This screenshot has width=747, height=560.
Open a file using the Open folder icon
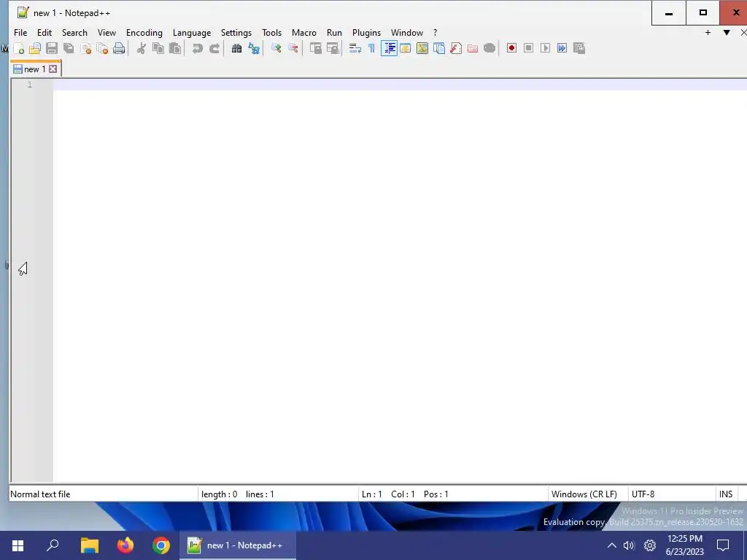click(35, 48)
